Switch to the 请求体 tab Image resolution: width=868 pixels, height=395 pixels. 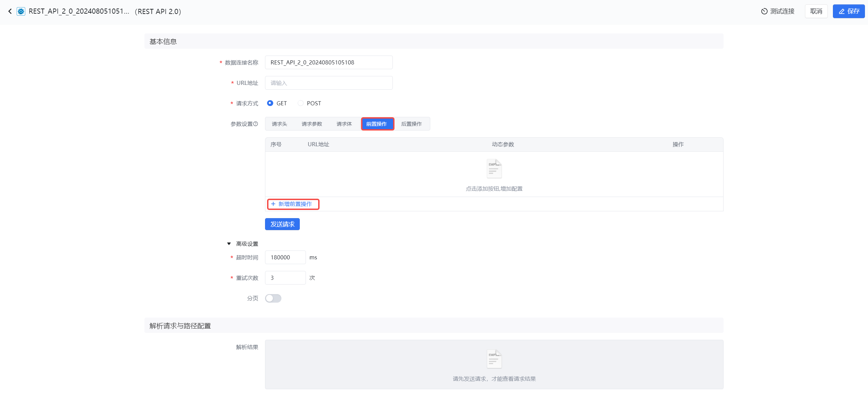(344, 124)
